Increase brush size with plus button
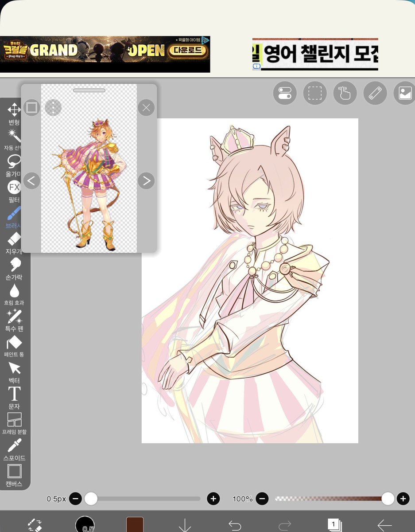The width and height of the screenshot is (415, 532). (213, 499)
